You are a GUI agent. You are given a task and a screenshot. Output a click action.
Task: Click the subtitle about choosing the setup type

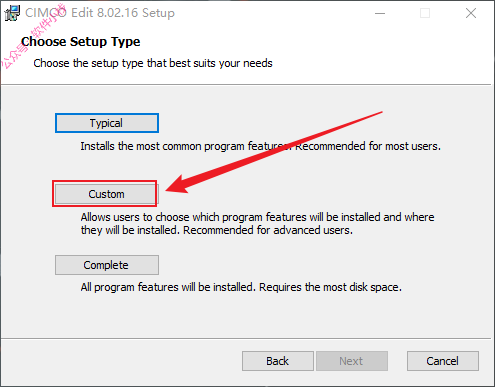pyautogui.click(x=153, y=63)
